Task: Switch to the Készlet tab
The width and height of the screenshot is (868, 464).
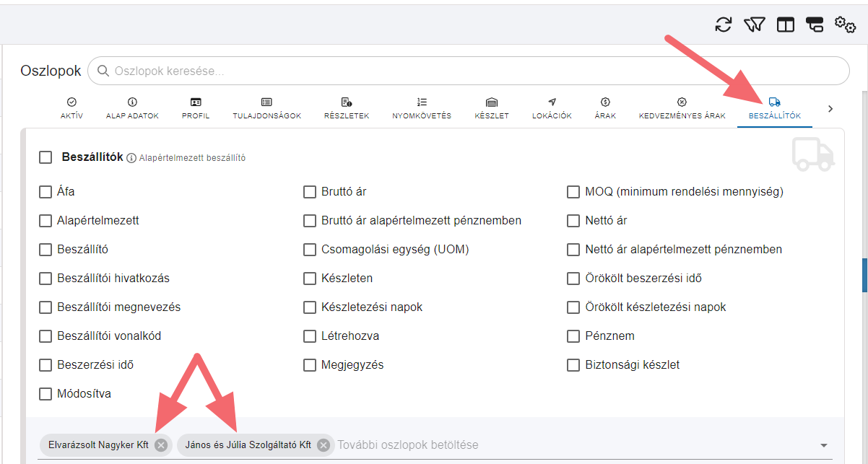Action: point(492,108)
